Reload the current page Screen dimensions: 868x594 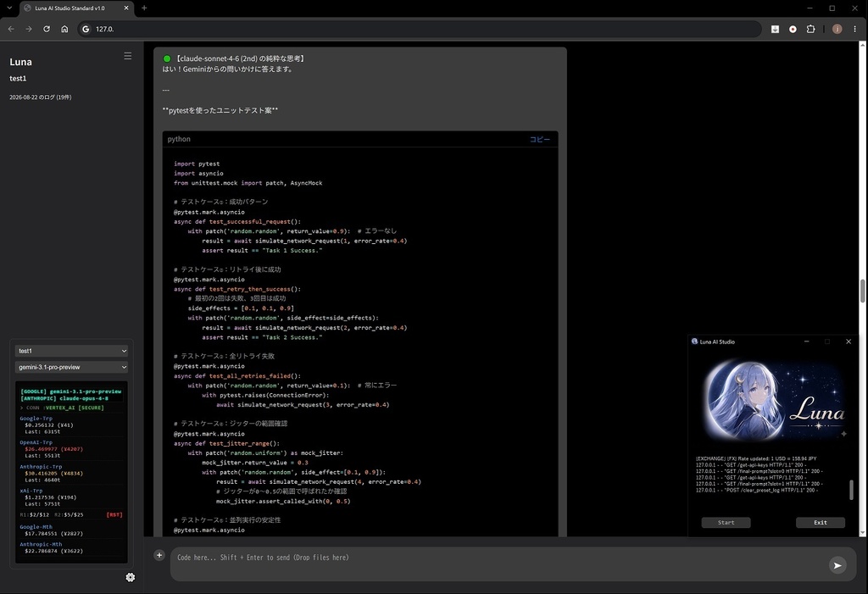coord(47,29)
